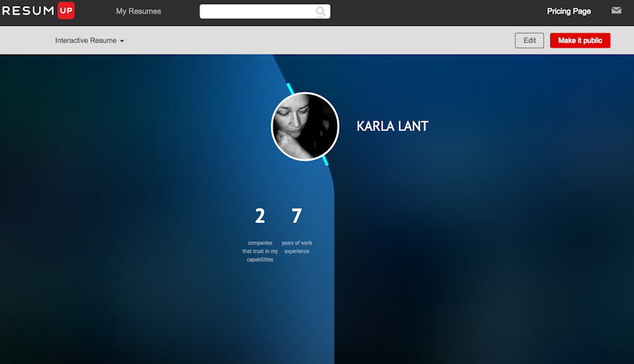Click the cyan timeline segment below the photo

pyautogui.click(x=325, y=162)
